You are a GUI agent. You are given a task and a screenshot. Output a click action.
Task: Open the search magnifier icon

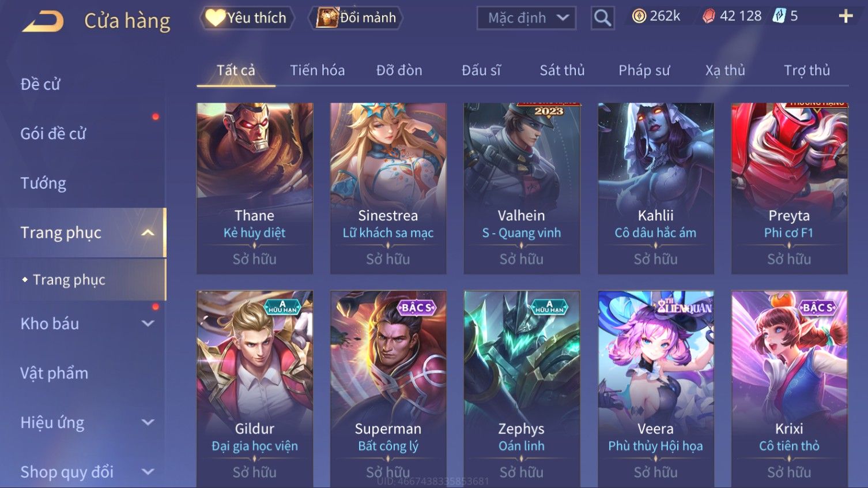click(x=602, y=18)
